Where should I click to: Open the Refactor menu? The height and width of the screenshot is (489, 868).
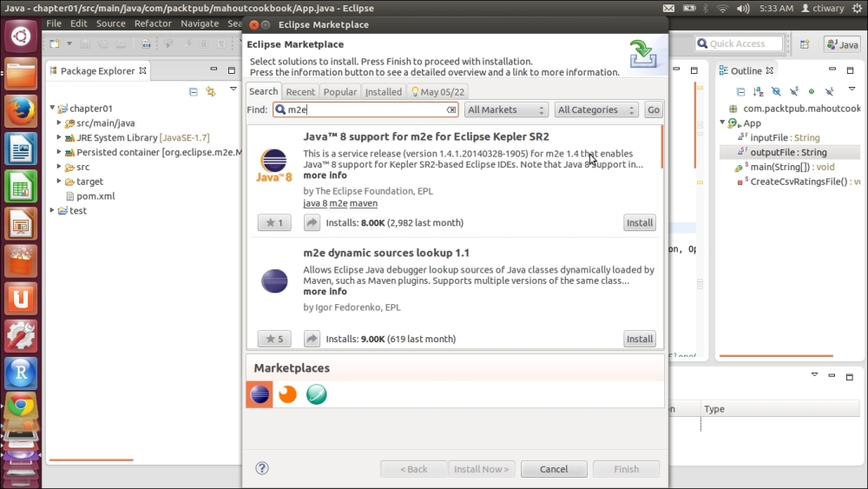point(153,23)
